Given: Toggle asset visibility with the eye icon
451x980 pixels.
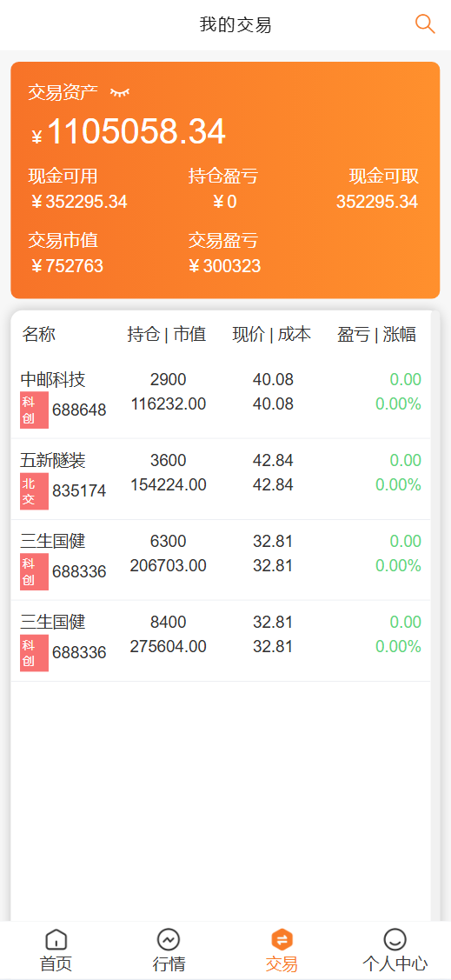Looking at the screenshot, I should pyautogui.click(x=120, y=92).
